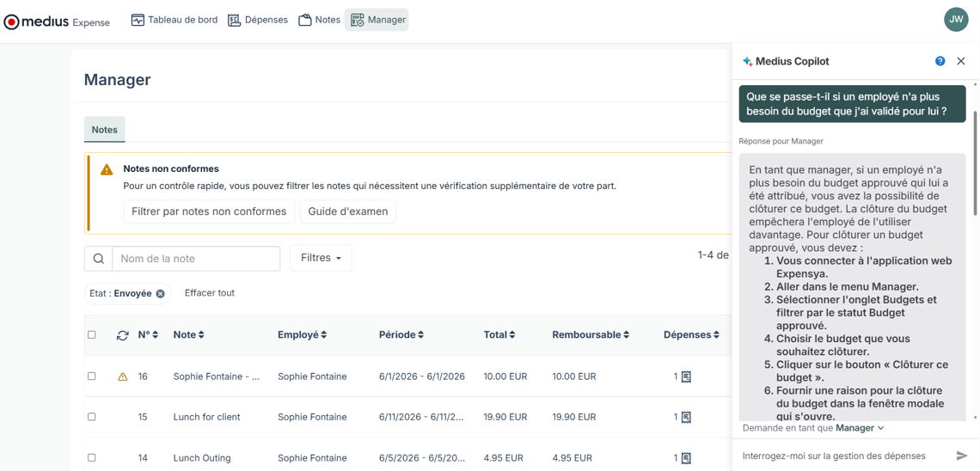This screenshot has height=471, width=980.
Task: Open the Guide d'examen
Action: coord(348,211)
